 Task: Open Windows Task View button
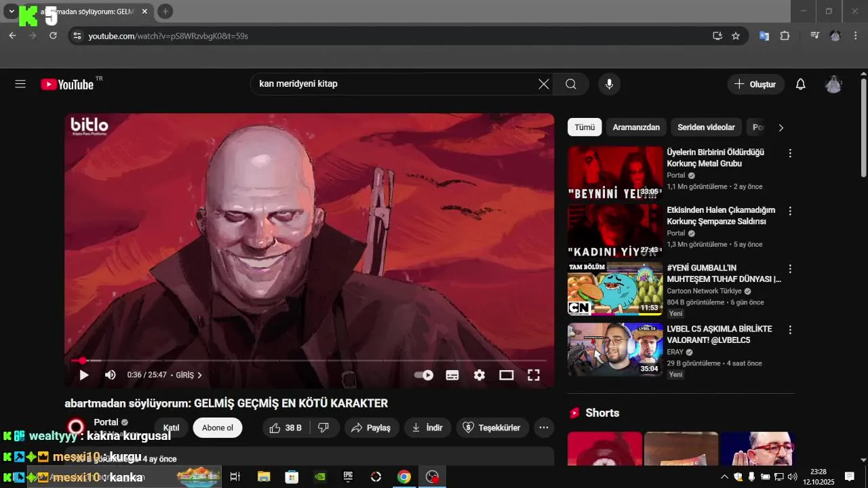pyautogui.click(x=235, y=477)
